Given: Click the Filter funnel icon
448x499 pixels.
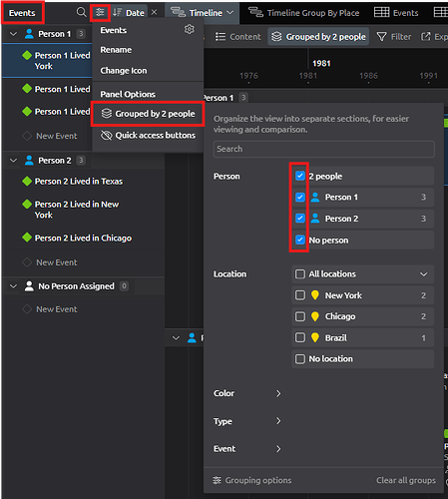Looking at the screenshot, I should point(382,37).
